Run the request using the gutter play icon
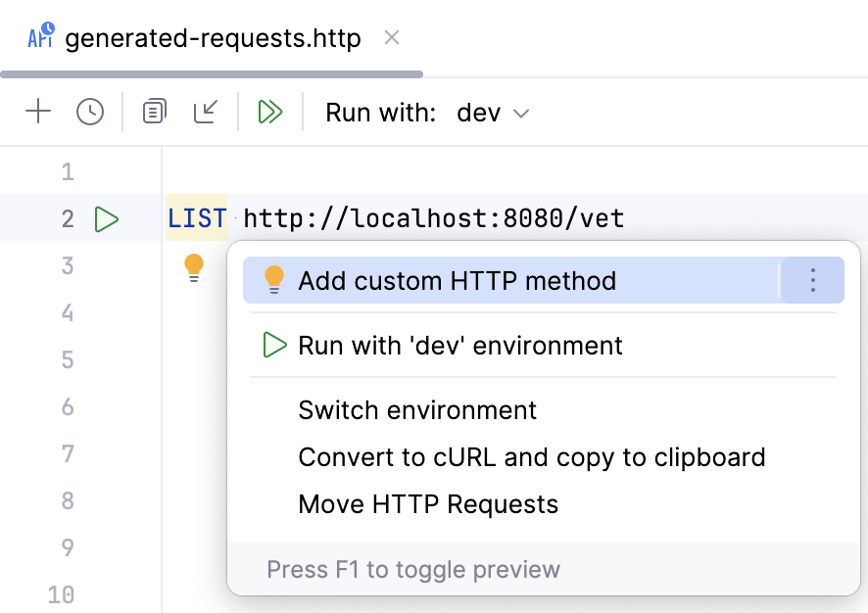Viewport: 868px width, 613px height. click(x=106, y=218)
